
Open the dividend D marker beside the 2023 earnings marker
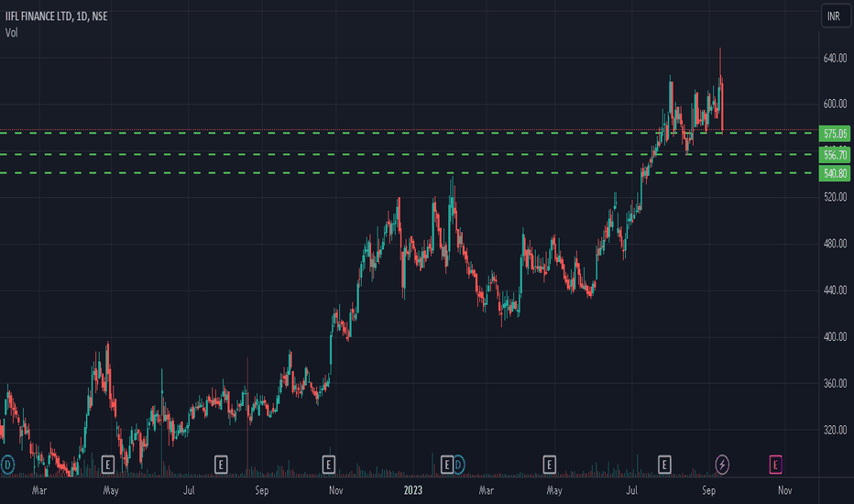458,465
